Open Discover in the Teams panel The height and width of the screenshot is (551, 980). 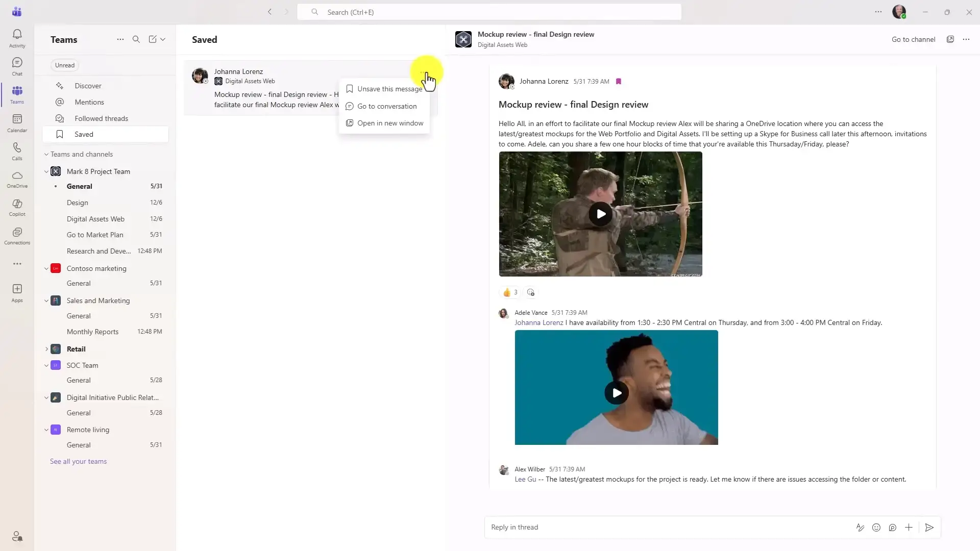pos(106,86)
